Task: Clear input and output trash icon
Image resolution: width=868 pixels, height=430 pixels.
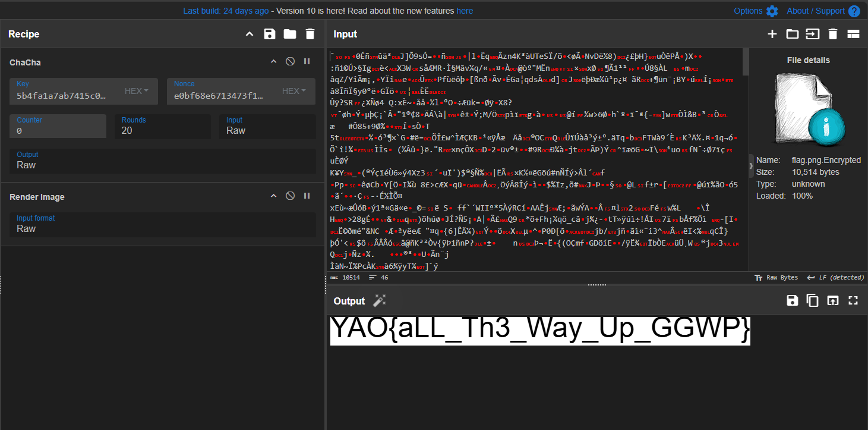Action: [x=833, y=34]
